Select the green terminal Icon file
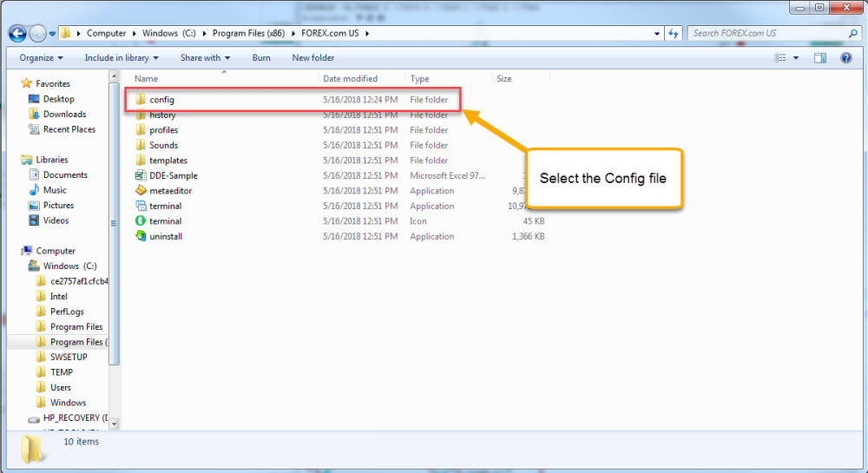868x473 pixels. (141, 220)
